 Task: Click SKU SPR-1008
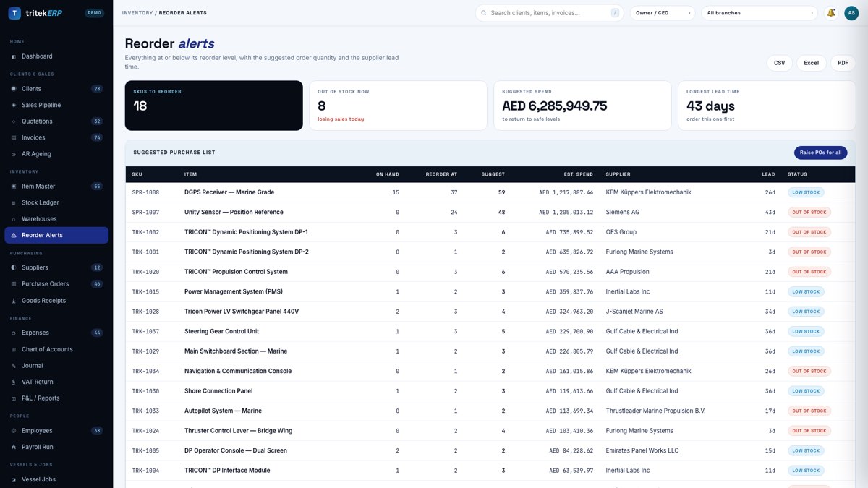click(x=145, y=192)
